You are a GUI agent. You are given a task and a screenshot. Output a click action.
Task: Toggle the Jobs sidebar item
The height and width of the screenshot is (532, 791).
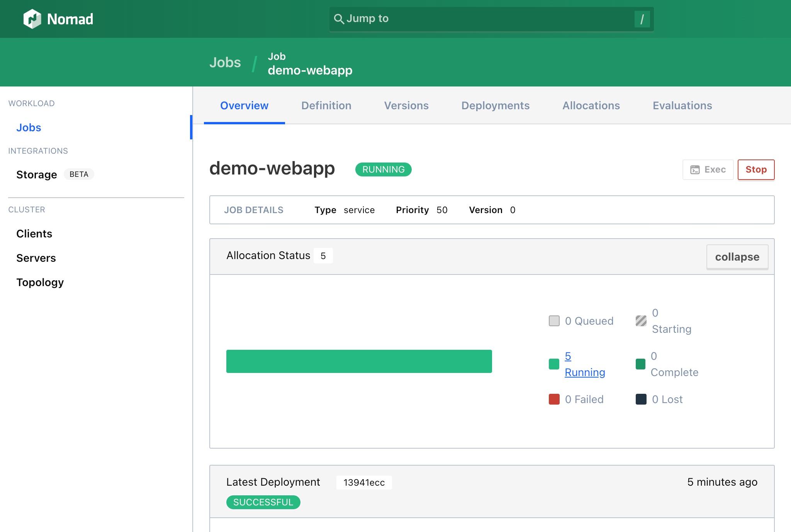(x=29, y=127)
